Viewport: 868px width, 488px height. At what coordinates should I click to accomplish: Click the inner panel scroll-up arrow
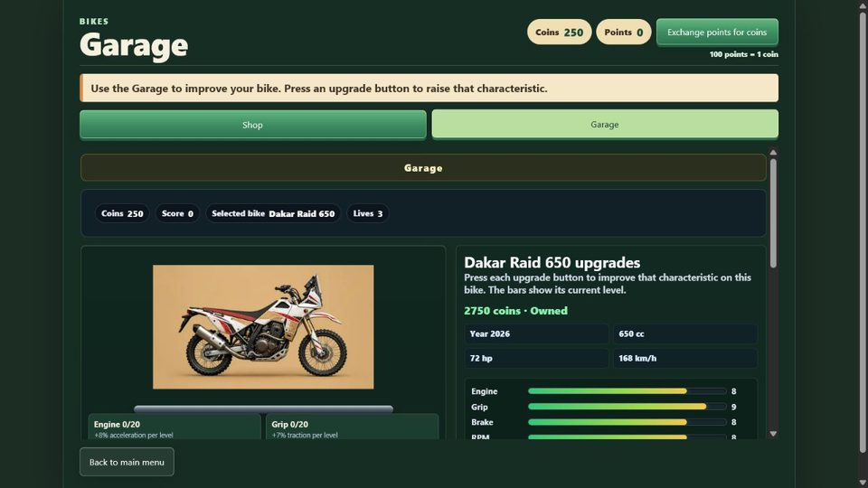tap(773, 152)
